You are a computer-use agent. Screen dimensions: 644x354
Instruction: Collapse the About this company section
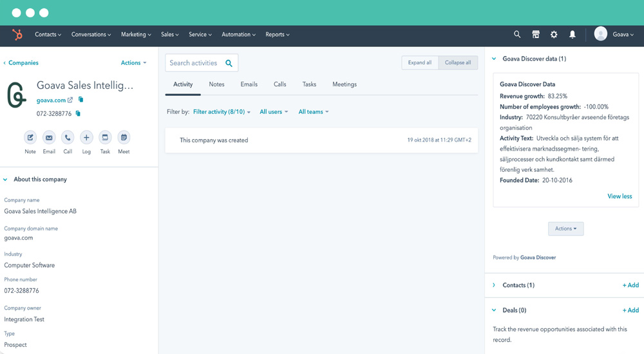pos(5,180)
